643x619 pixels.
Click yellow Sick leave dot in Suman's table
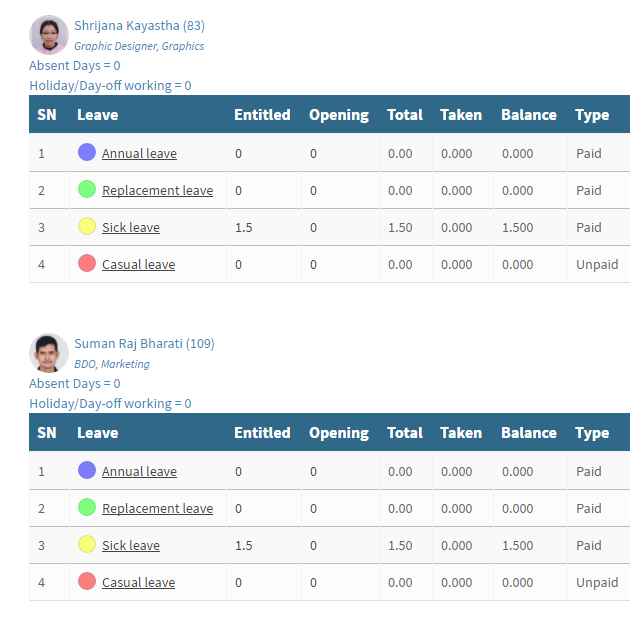click(x=87, y=544)
